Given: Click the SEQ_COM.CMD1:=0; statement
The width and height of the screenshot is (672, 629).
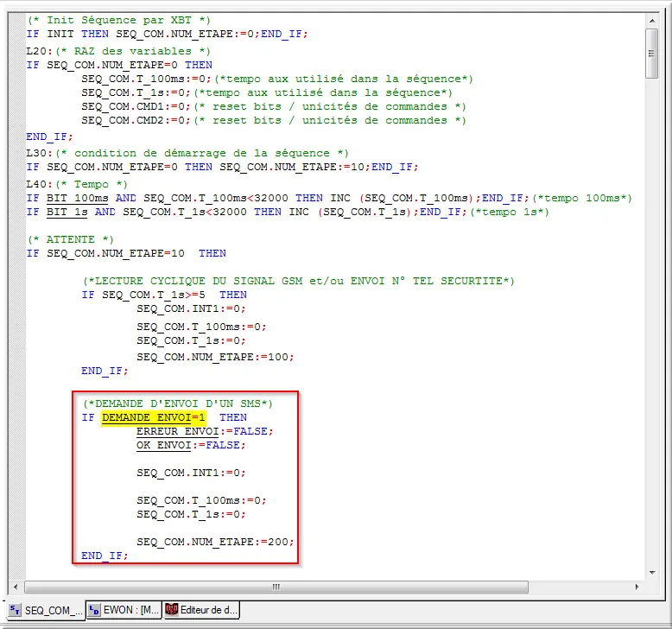Looking at the screenshot, I should (136, 106).
